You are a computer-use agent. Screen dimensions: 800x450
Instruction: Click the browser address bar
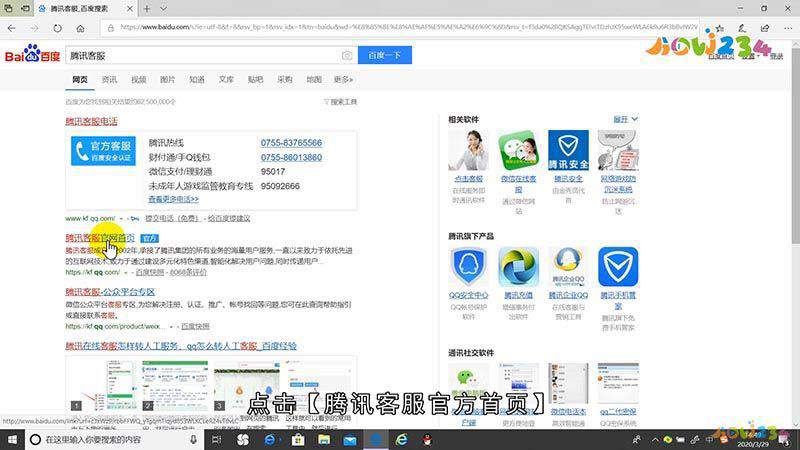[401, 28]
